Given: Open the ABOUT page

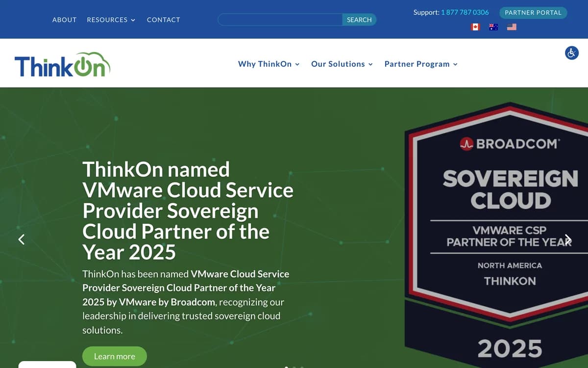Looking at the screenshot, I should pos(65,20).
